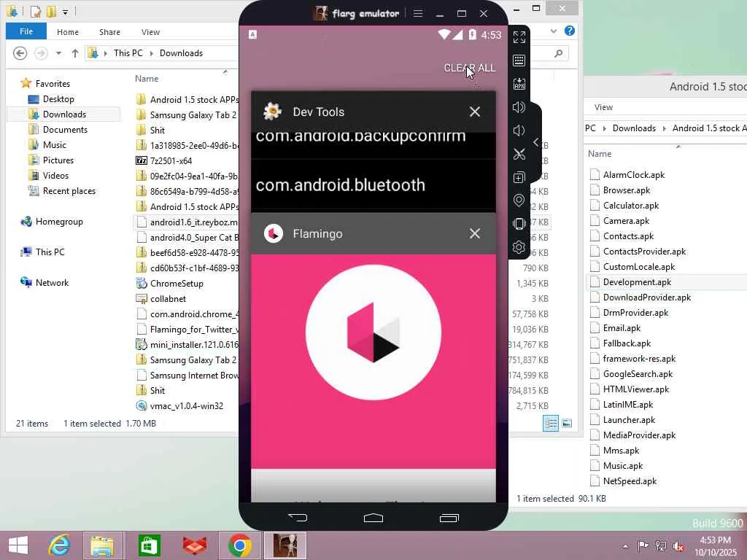Select Launcher.apk file
This screenshot has height=560, width=747.
pos(629,419)
